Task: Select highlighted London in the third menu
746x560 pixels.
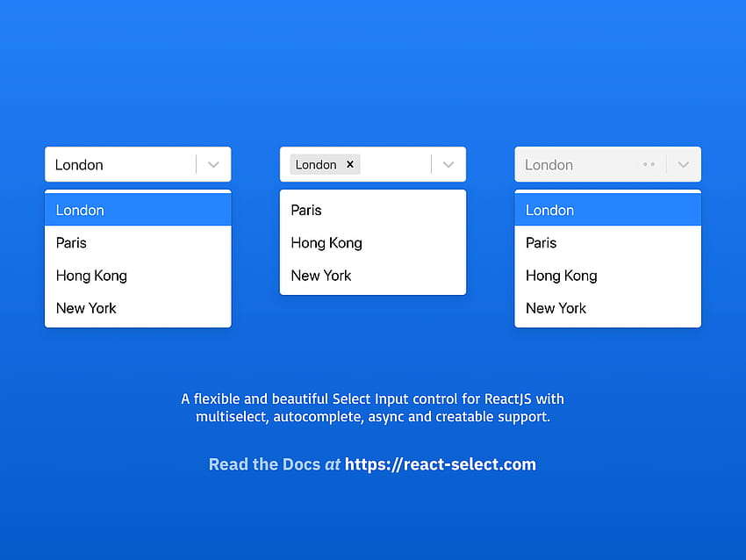Action: click(607, 210)
